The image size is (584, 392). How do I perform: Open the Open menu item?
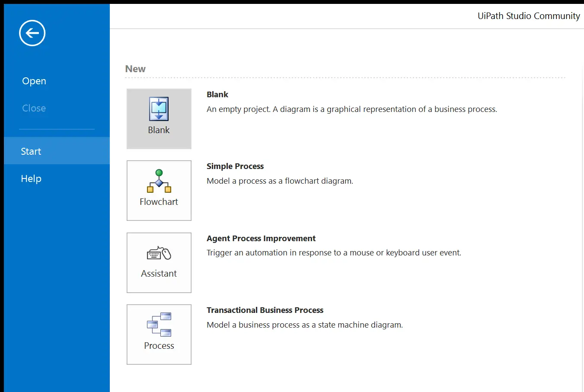(x=34, y=81)
